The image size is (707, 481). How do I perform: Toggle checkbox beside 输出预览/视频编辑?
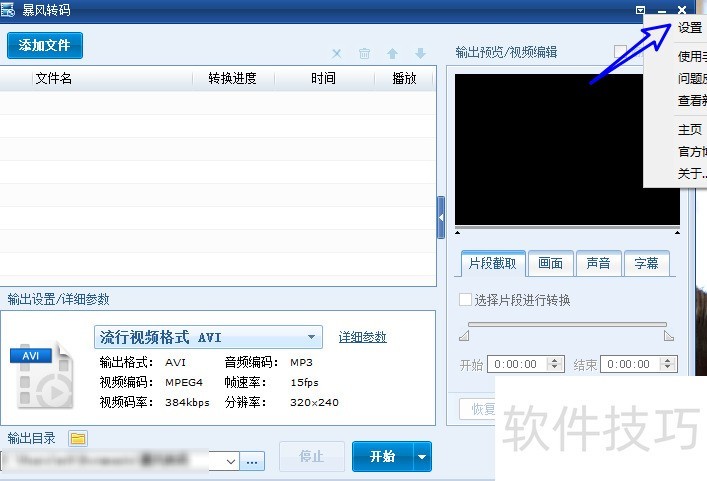tap(620, 51)
